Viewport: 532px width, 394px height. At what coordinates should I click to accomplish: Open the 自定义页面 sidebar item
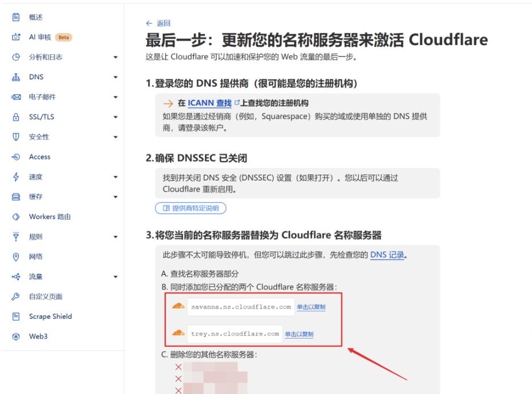coord(46,296)
